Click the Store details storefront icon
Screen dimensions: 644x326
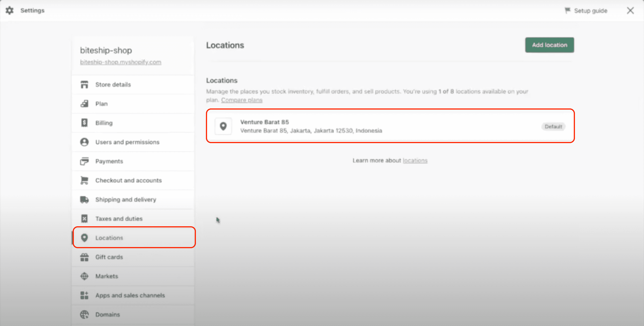(x=84, y=85)
